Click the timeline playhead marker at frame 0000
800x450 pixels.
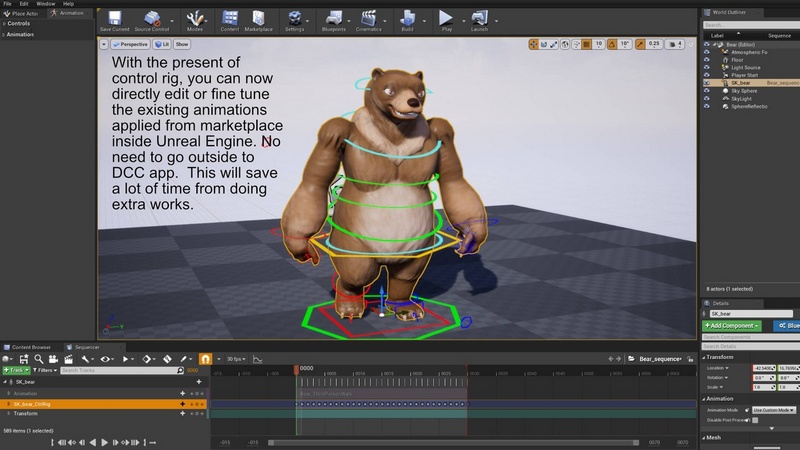(x=297, y=369)
